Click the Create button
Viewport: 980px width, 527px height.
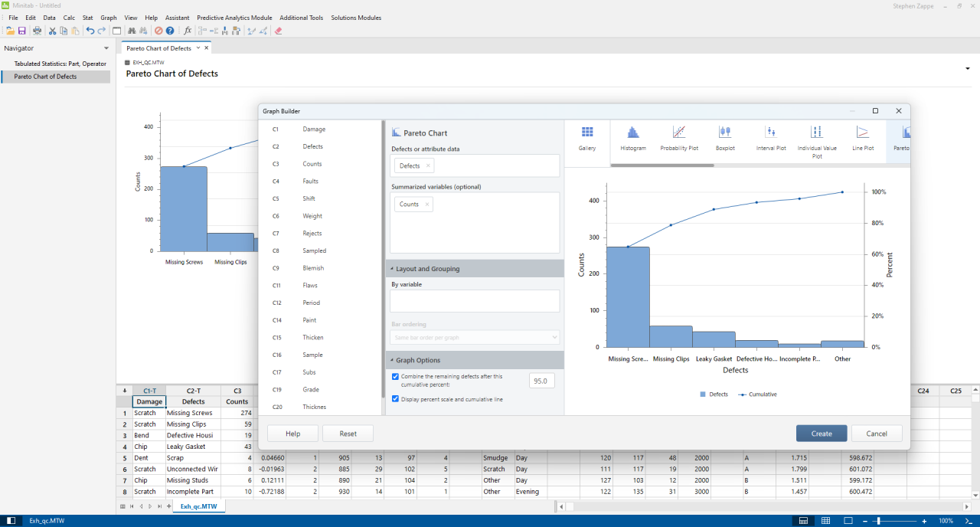tap(821, 433)
